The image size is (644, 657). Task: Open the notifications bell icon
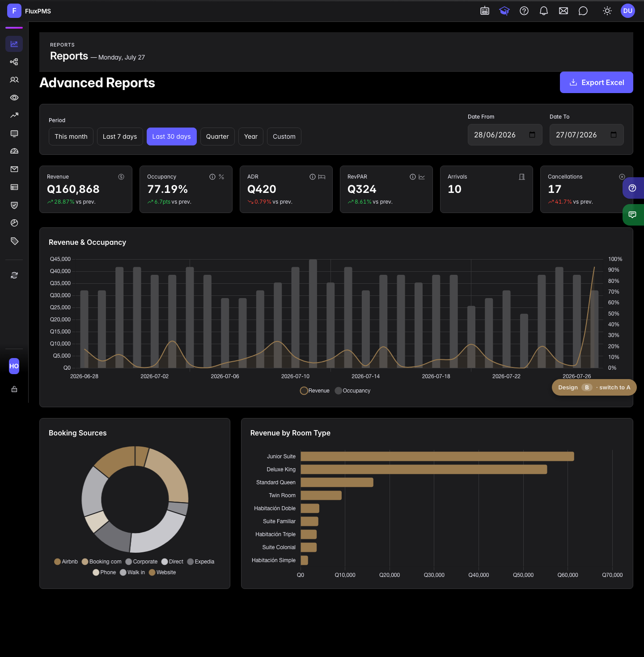(544, 11)
